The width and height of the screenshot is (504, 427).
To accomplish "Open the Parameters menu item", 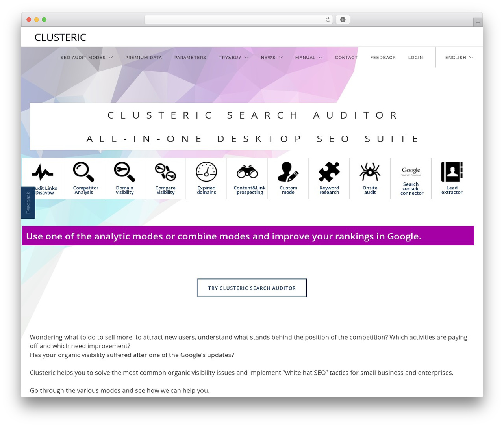I will [x=190, y=58].
